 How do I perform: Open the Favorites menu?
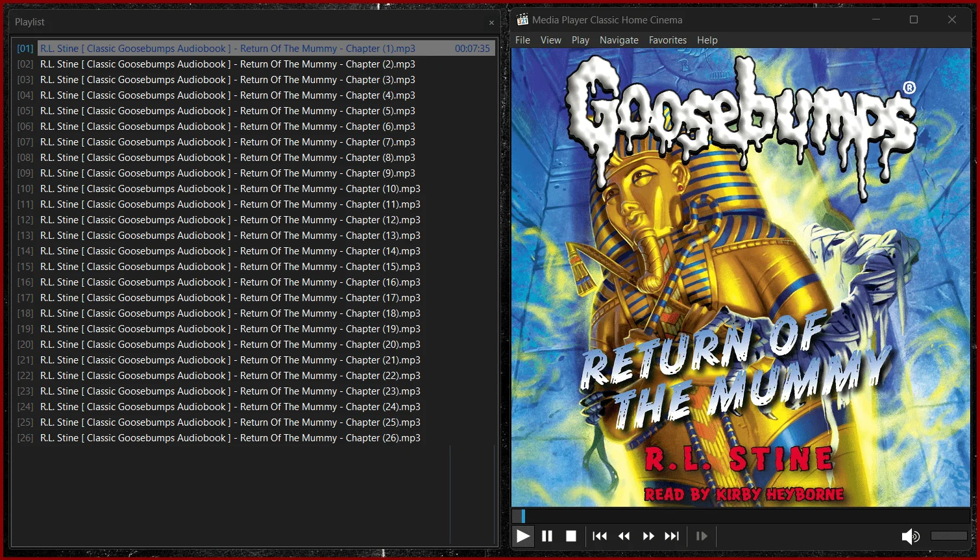[x=668, y=40]
